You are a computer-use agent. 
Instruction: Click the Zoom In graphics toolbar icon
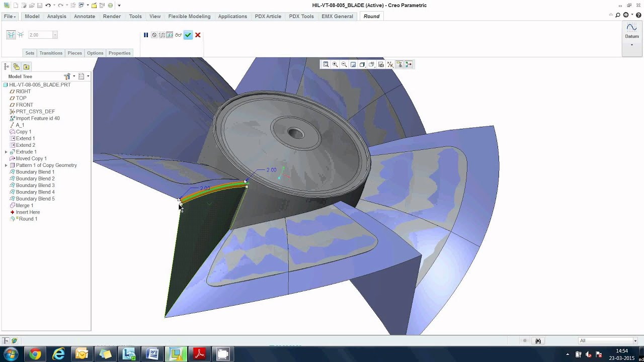(x=335, y=64)
